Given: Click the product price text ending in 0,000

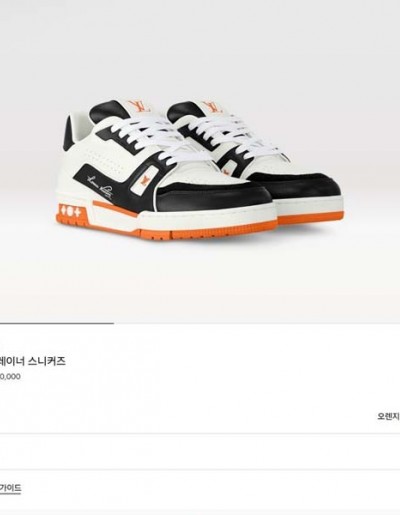Looking at the screenshot, I should tap(10, 377).
